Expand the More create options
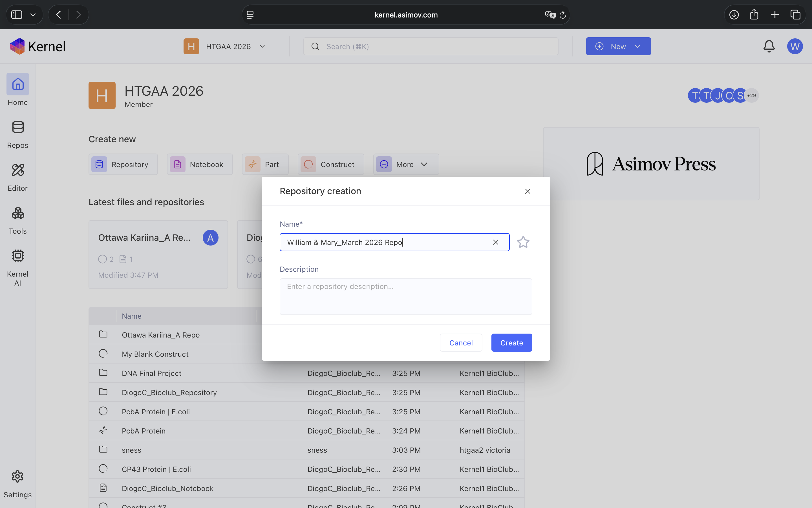 [406, 164]
